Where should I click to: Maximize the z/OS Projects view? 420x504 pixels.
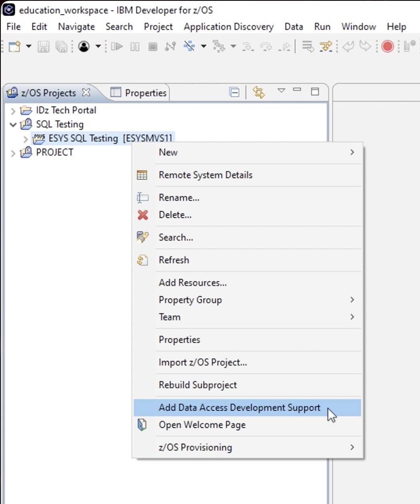(x=315, y=91)
